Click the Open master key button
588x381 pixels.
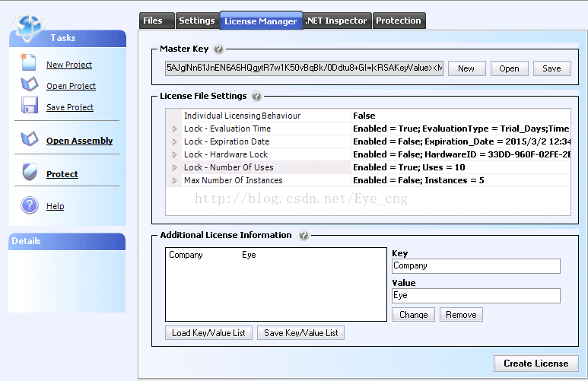point(509,68)
